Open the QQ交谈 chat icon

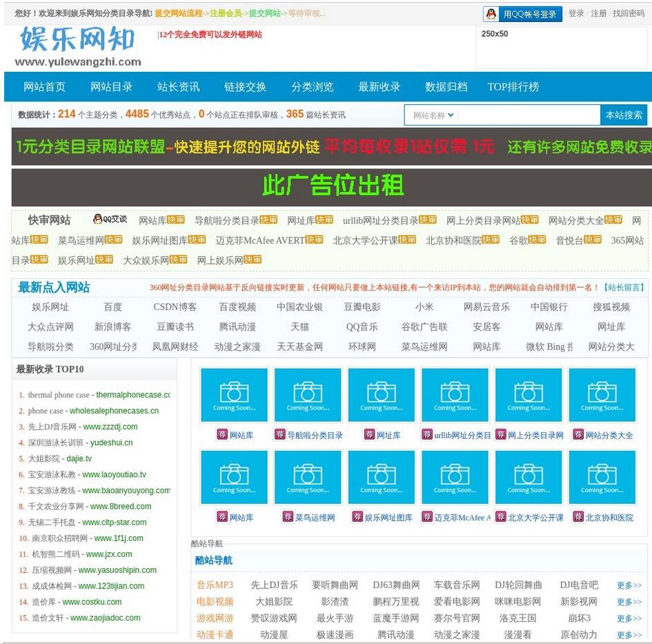pyautogui.click(x=110, y=219)
